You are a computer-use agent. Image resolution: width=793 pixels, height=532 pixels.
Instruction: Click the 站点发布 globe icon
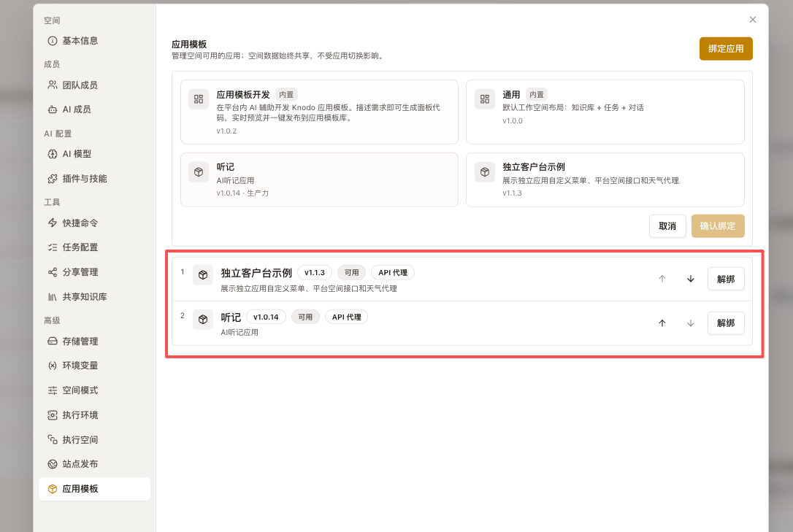53,464
